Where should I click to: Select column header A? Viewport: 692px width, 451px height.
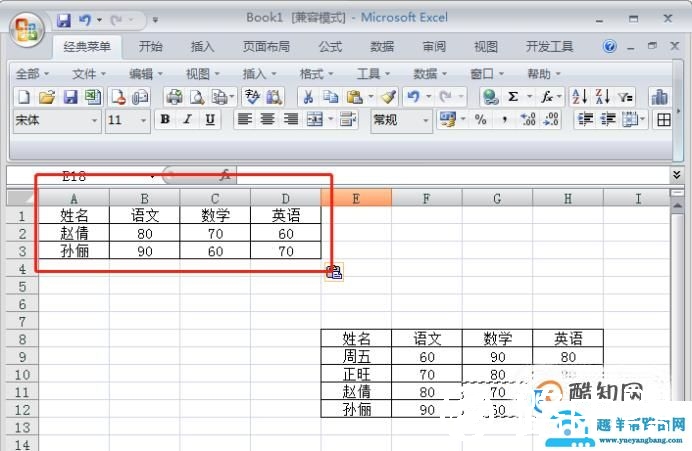coord(74,199)
